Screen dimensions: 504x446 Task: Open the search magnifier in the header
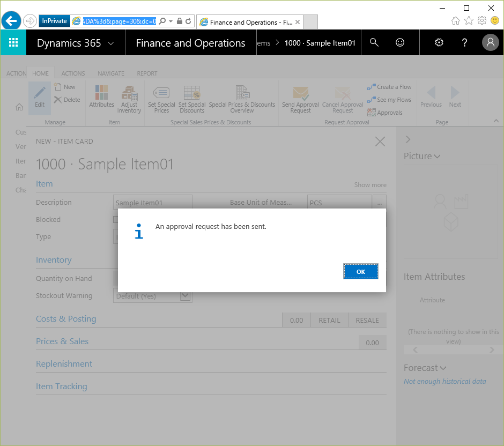click(374, 42)
